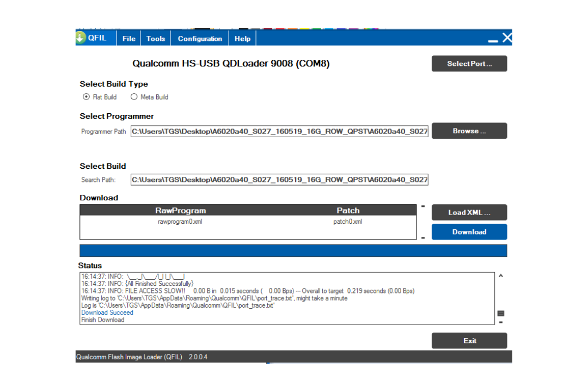The width and height of the screenshot is (588, 392).
Task: Click the QFIL green download logo icon
Action: click(80, 38)
